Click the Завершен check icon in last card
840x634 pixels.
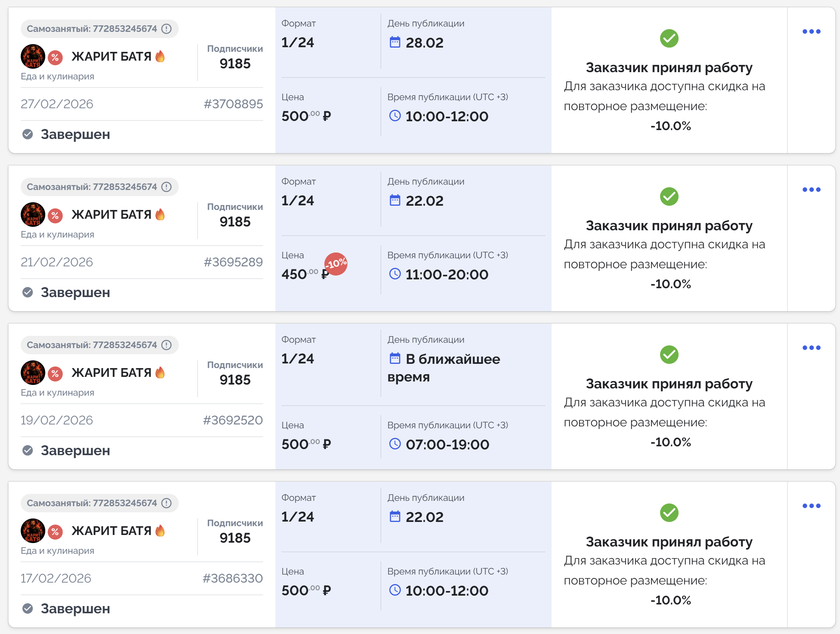click(28, 608)
